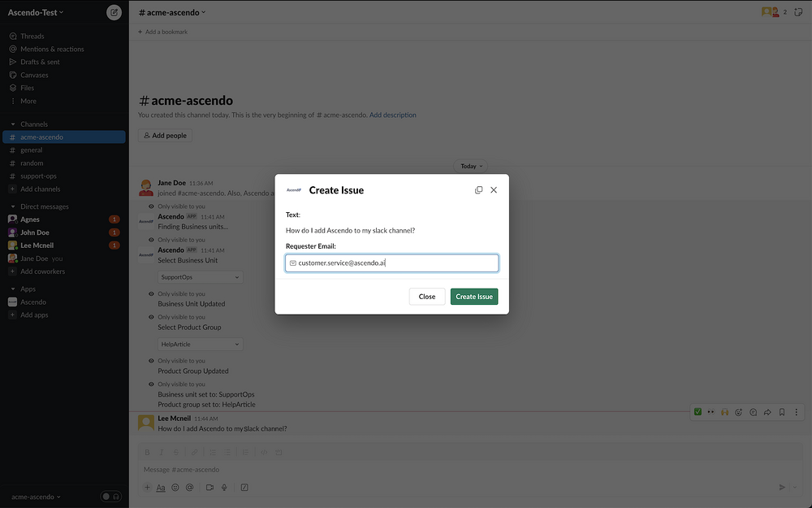The width and height of the screenshot is (812, 508).
Task: Open more message actions menu
Action: pyautogui.click(x=797, y=412)
